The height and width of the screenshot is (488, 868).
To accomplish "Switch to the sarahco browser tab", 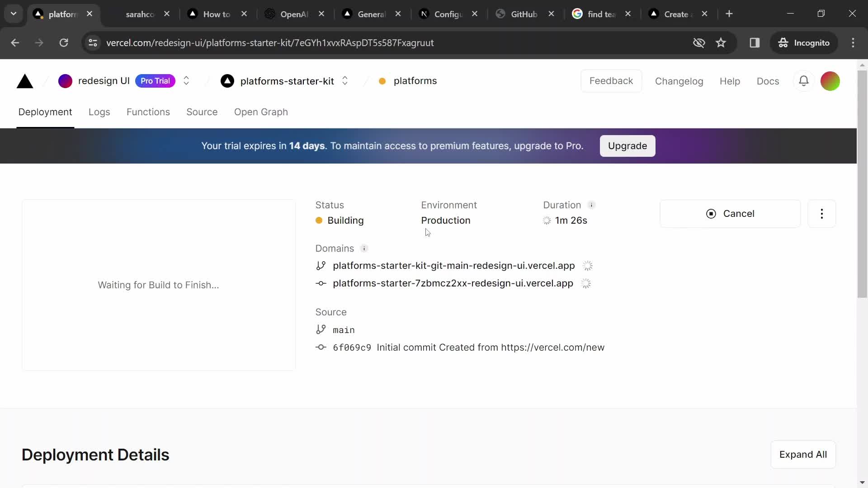I will pyautogui.click(x=140, y=14).
